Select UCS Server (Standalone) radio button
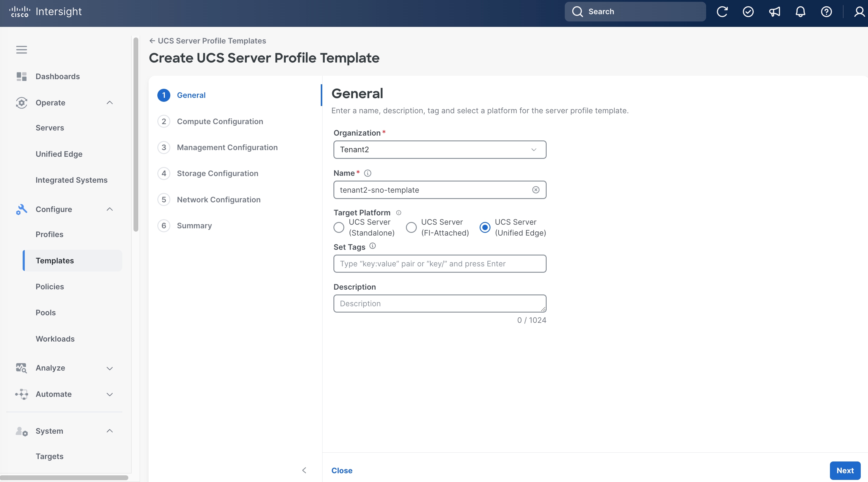868x482 pixels. click(x=339, y=227)
